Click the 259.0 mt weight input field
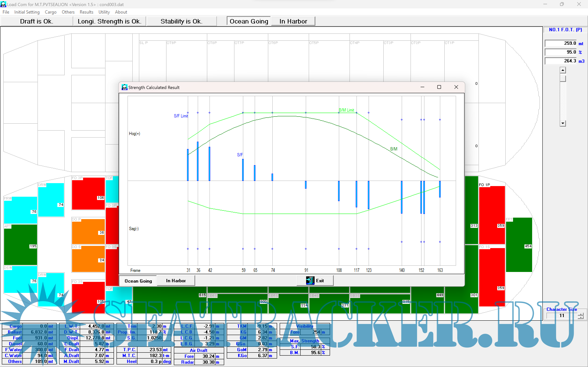The width and height of the screenshot is (588, 367). 560,43
